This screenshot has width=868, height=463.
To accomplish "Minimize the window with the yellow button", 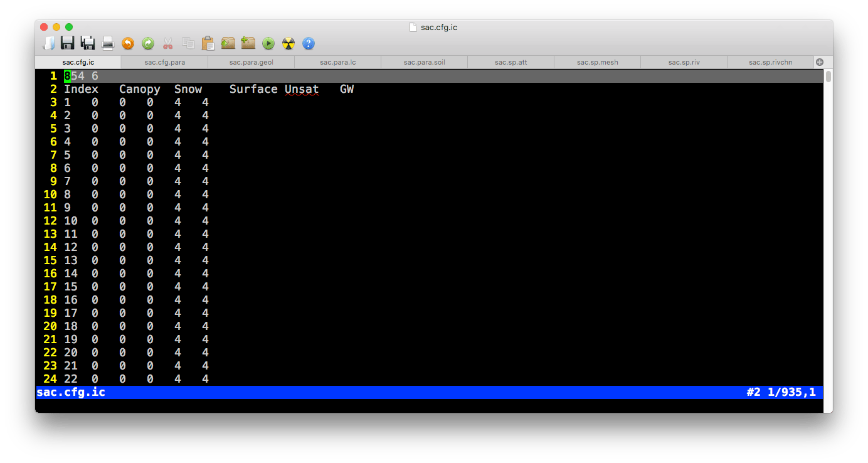I will pos(56,27).
